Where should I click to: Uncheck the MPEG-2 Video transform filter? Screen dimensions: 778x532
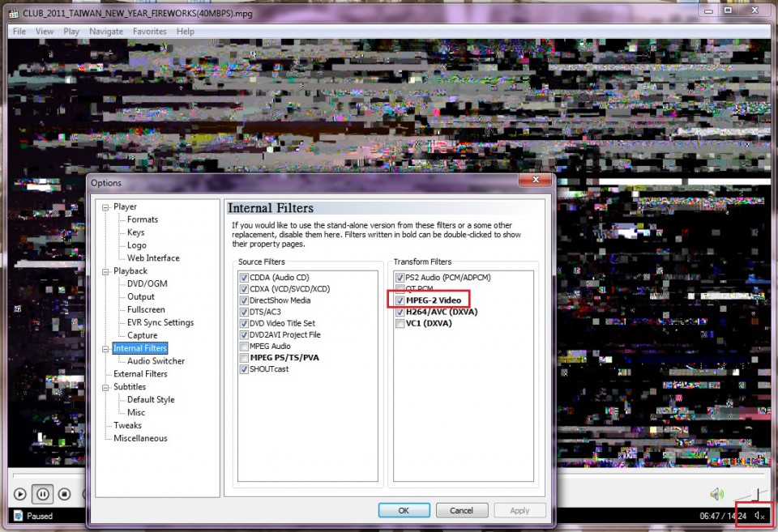[400, 300]
